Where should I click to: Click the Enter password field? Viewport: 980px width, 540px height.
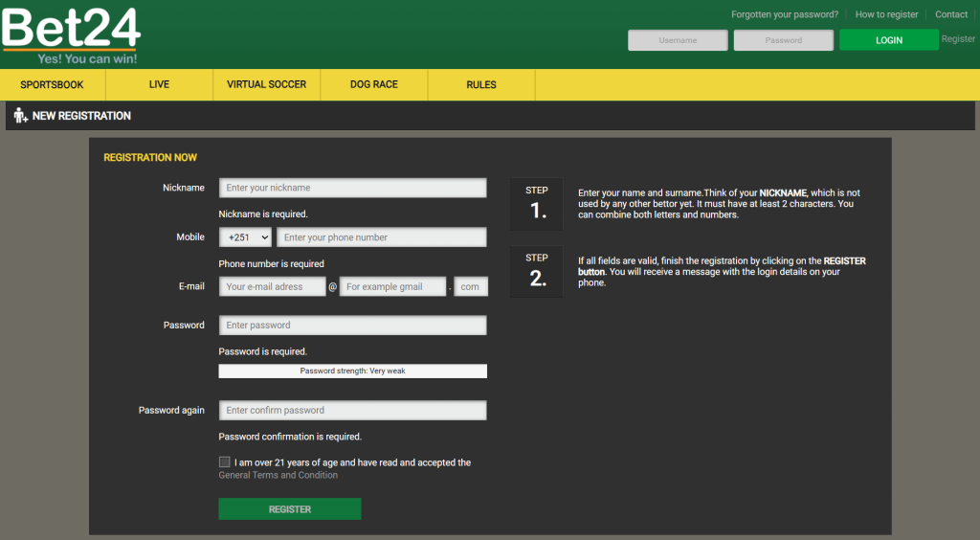pos(352,326)
